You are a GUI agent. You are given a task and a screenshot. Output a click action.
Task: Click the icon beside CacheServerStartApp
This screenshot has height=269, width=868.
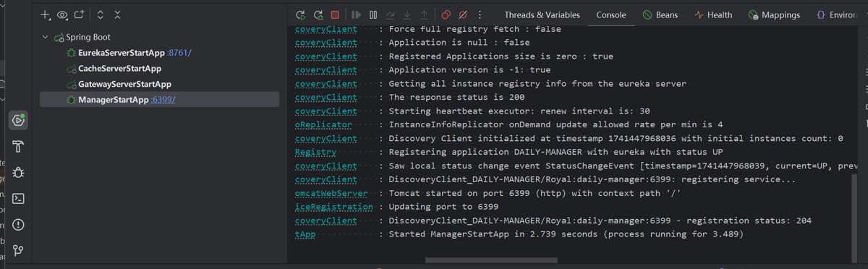point(71,69)
